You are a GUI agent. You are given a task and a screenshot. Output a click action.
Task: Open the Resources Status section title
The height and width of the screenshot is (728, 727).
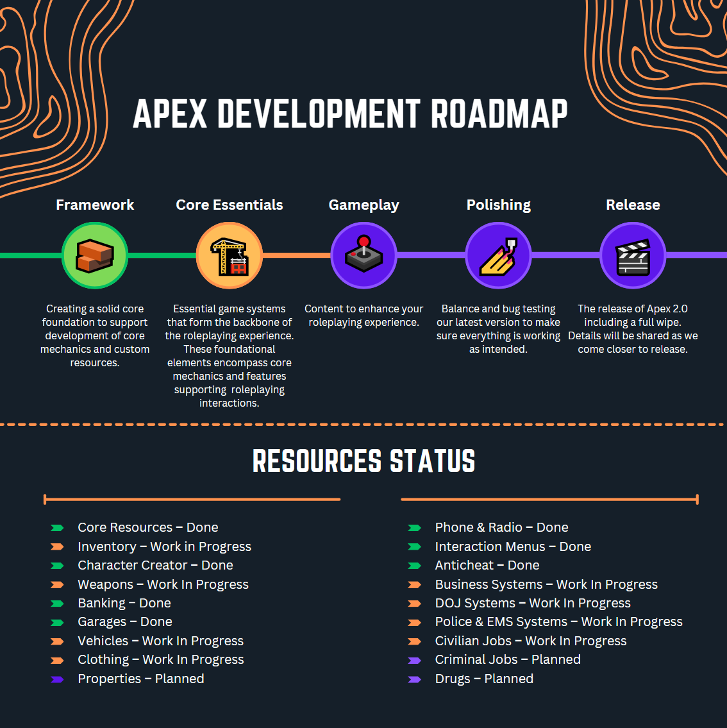click(x=363, y=461)
